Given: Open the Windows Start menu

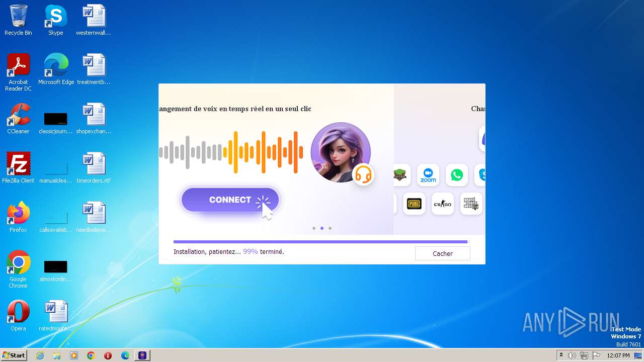Looking at the screenshot, I should (14, 355).
